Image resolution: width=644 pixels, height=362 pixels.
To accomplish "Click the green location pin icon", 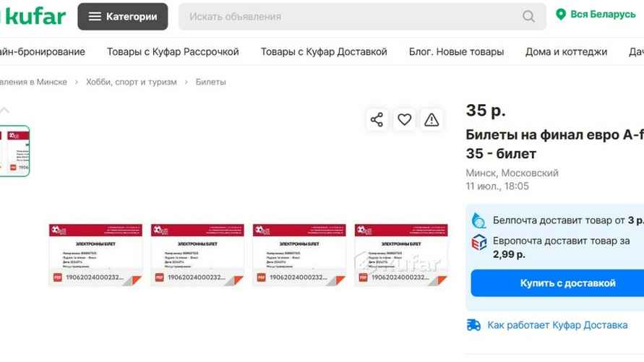I will coord(561,15).
